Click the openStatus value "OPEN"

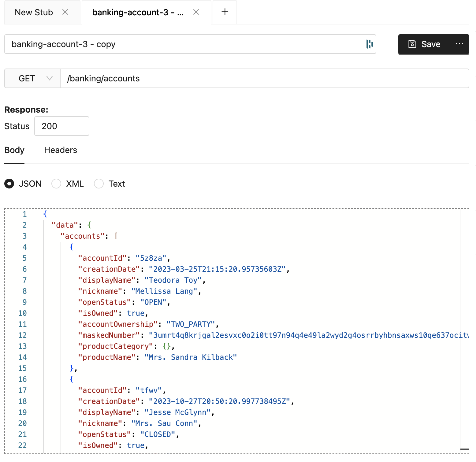(153, 302)
